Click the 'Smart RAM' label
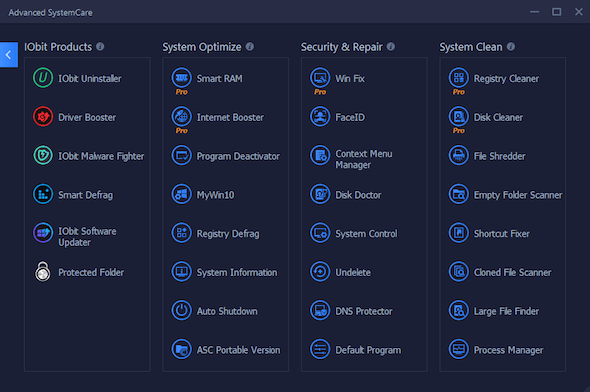Viewport: 590px width, 392px height. (x=220, y=79)
